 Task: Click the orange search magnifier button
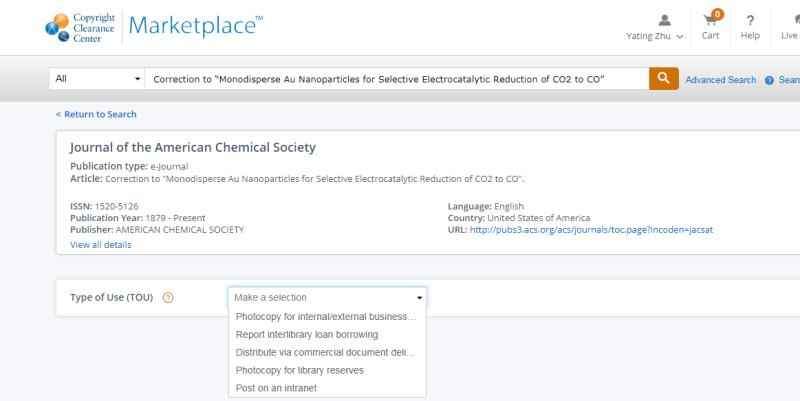coord(663,79)
